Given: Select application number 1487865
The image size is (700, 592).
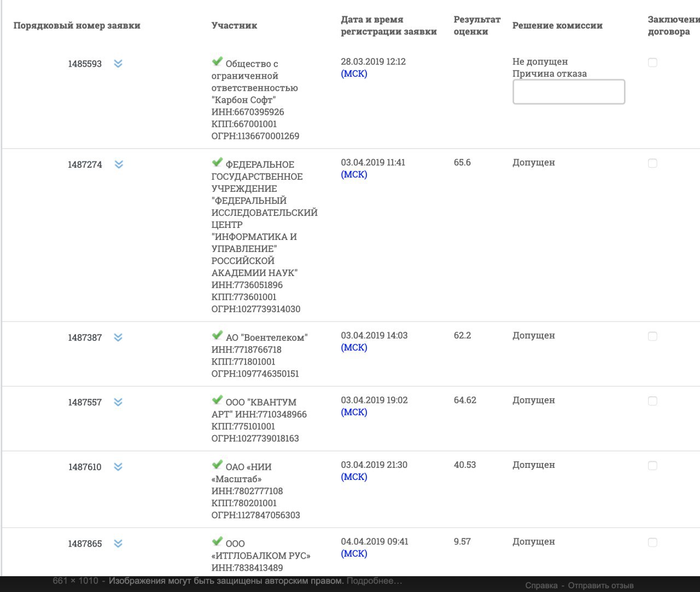Looking at the screenshot, I should click(85, 544).
